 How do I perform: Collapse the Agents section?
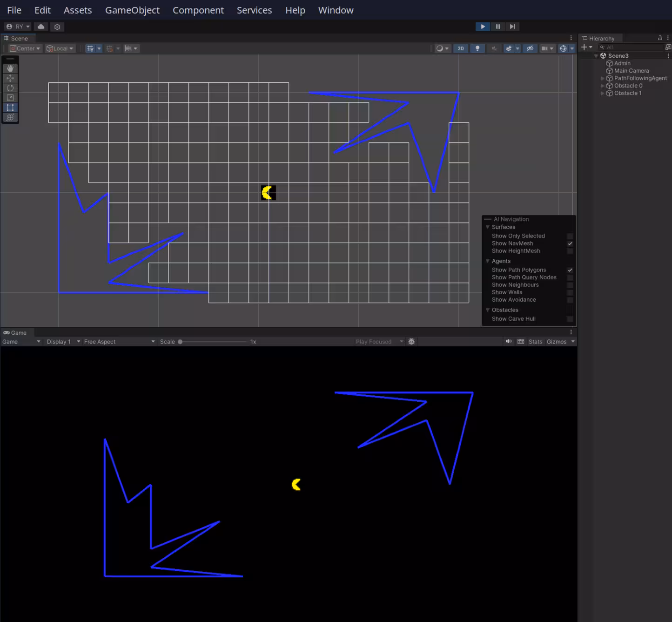tap(488, 261)
